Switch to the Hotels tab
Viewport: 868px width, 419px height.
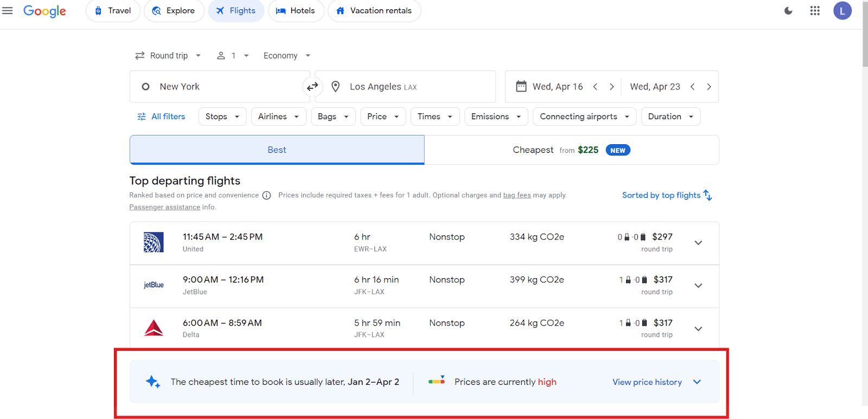pos(296,11)
